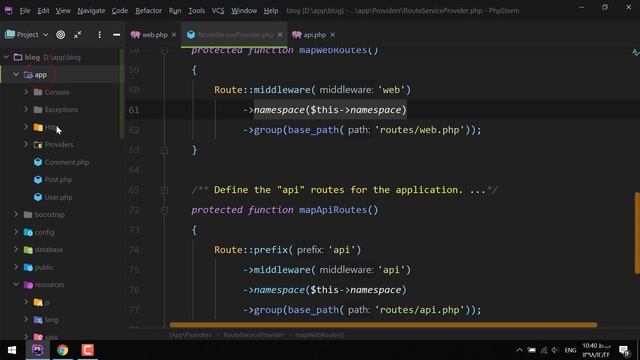The image size is (640, 360).
Task: Click the database folder icon
Action: tap(28, 250)
